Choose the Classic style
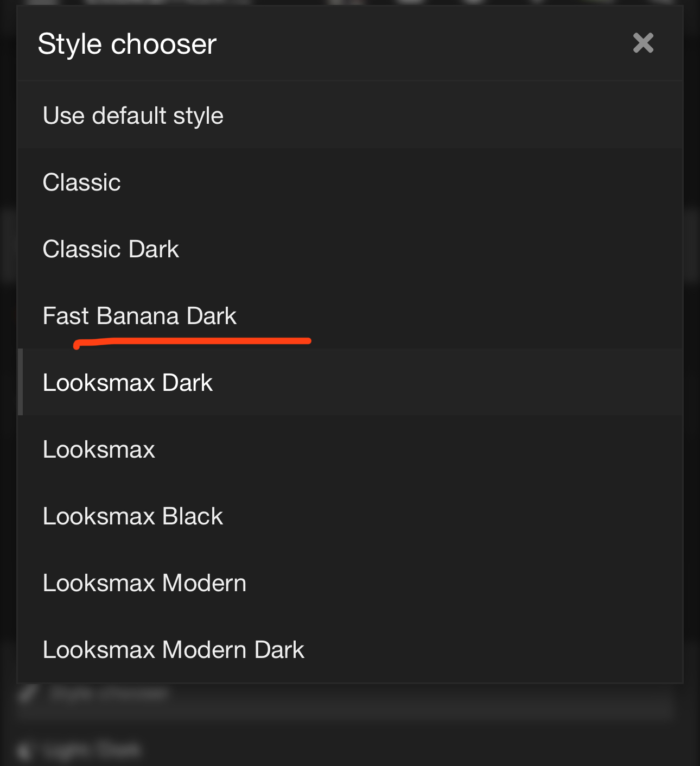The width and height of the screenshot is (700, 766). [x=82, y=182]
